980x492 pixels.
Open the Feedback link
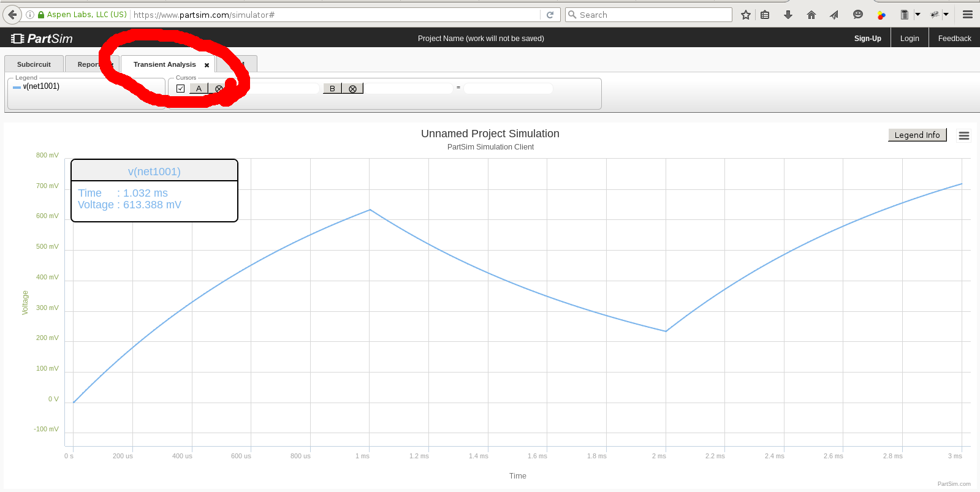954,39
